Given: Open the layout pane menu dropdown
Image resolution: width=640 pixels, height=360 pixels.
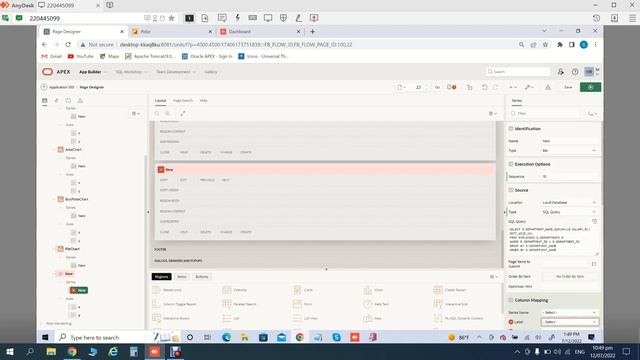Looking at the screenshot, I should coord(493,113).
